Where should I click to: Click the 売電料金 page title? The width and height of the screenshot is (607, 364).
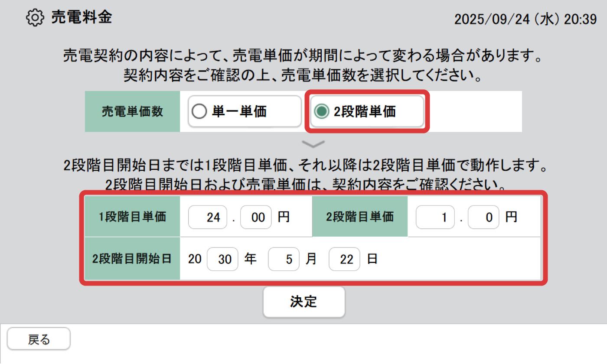tap(82, 17)
